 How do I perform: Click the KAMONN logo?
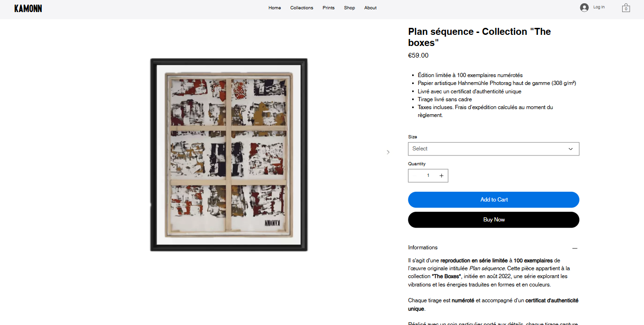(x=28, y=8)
